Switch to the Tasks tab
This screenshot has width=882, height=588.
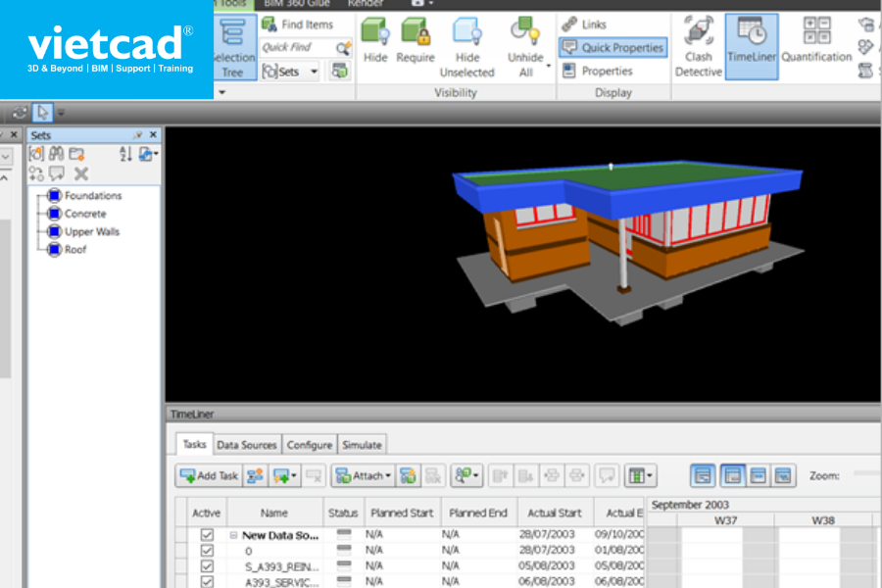[x=195, y=444]
